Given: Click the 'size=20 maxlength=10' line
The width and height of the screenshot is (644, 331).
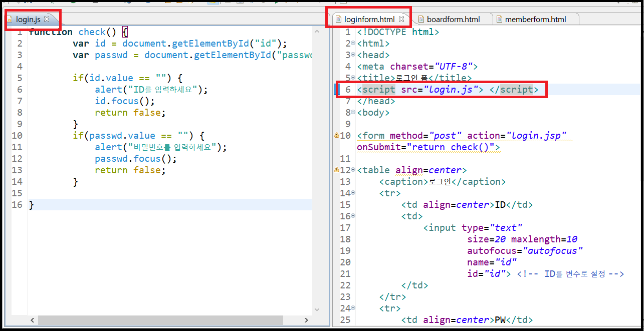Looking at the screenshot, I should (522, 239).
